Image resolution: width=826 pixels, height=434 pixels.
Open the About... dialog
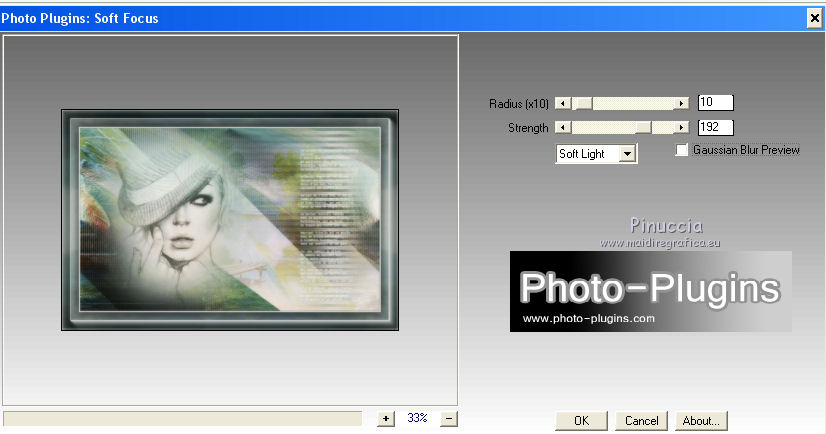pyautogui.click(x=701, y=421)
